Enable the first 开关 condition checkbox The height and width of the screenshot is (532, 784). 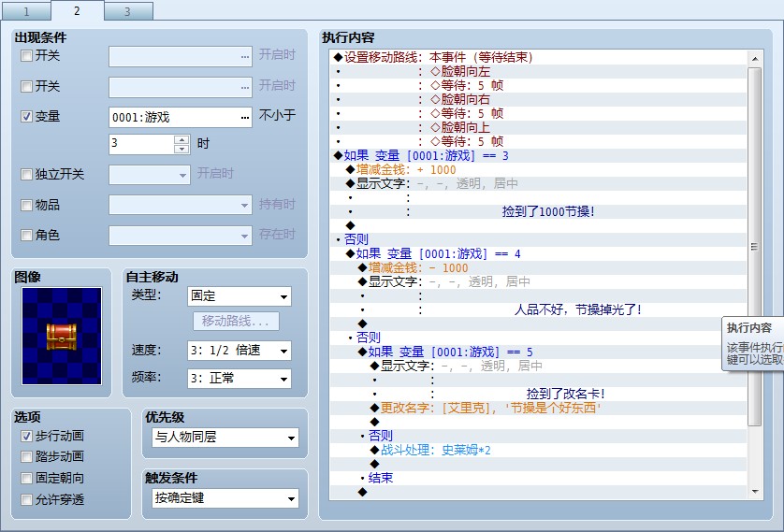[x=26, y=55]
